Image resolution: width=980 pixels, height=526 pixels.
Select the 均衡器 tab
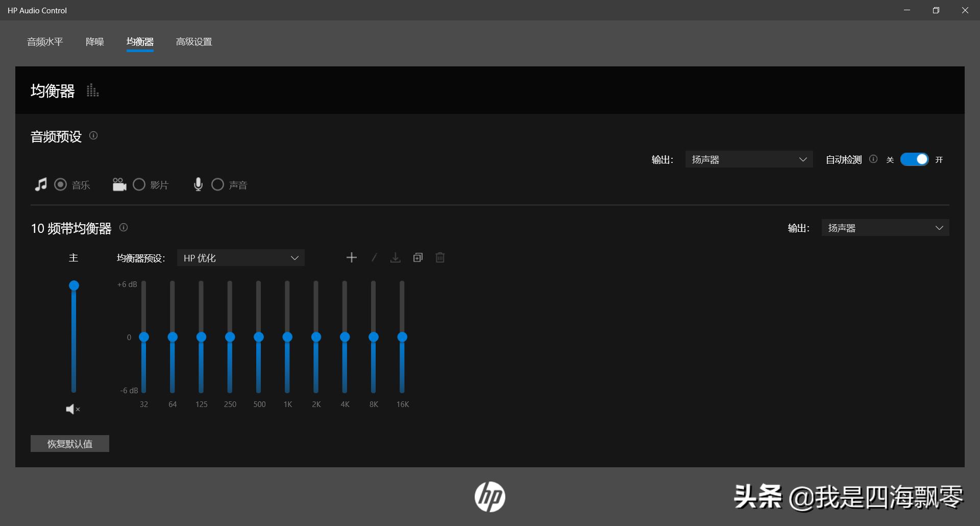(x=140, y=42)
